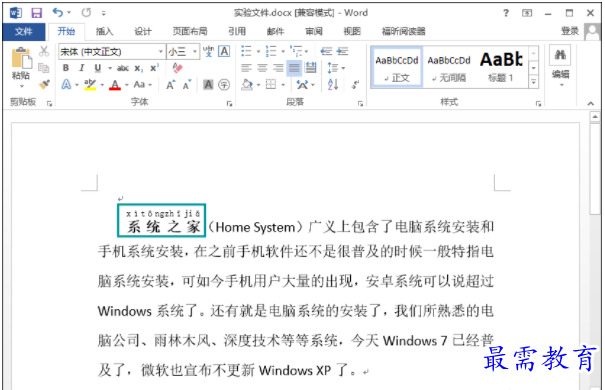Save the document with the floppy disk icon

click(x=36, y=13)
